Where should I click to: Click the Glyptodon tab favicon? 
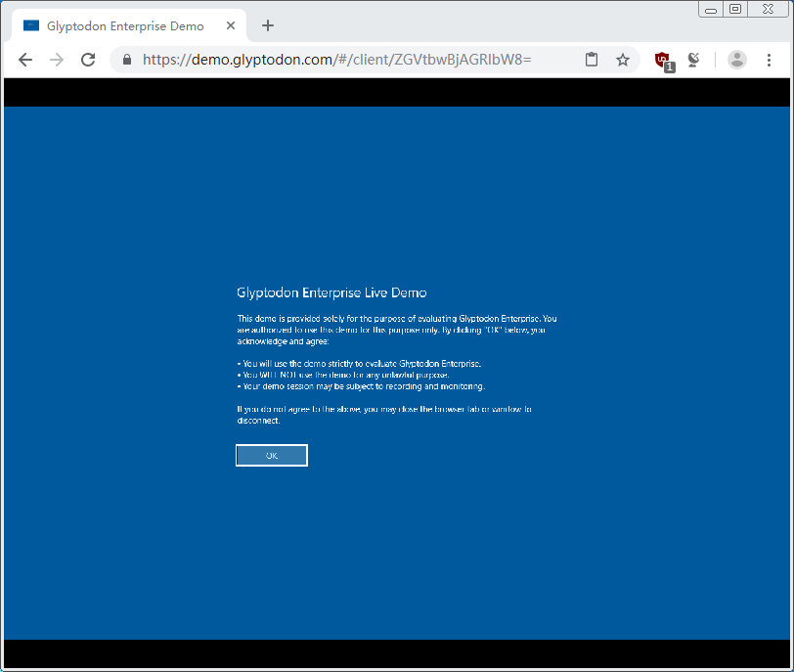tap(31, 25)
